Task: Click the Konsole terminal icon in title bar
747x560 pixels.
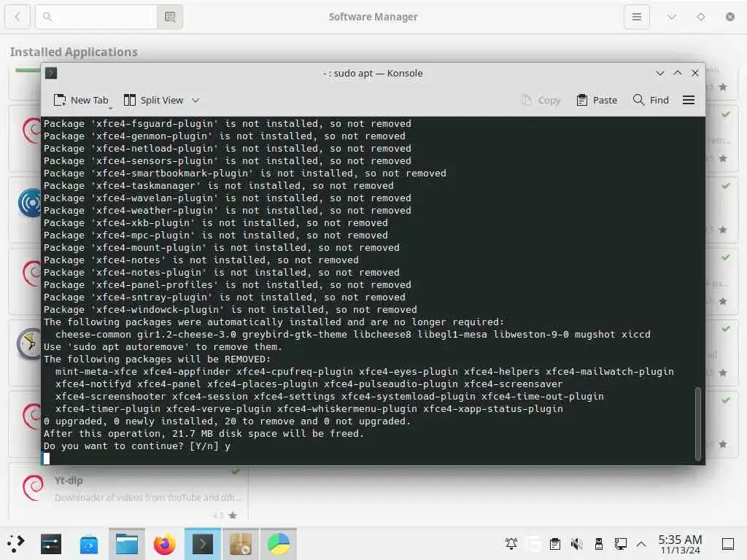Action: tap(51, 73)
